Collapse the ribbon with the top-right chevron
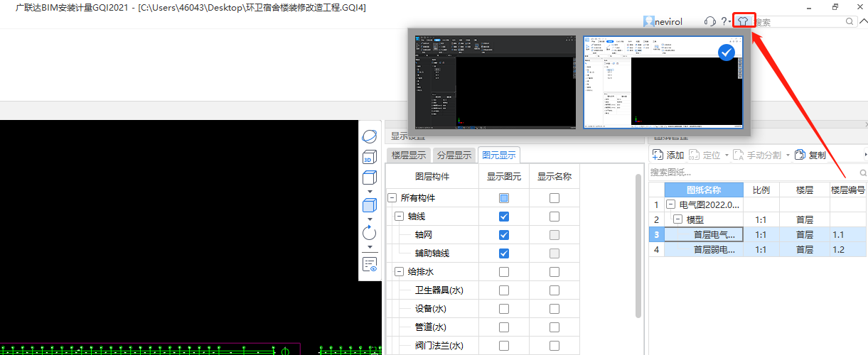 [x=863, y=22]
